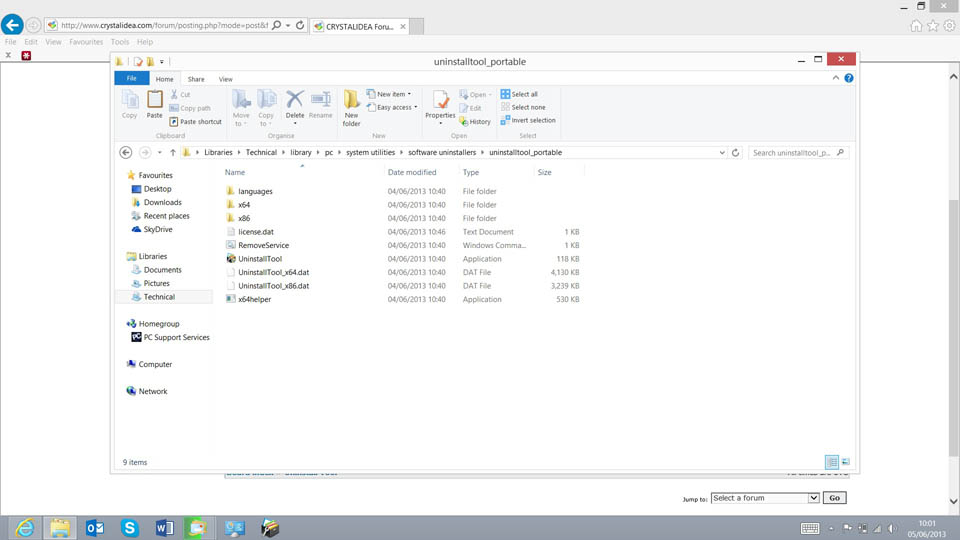Screen dimensions: 960x540
Task: Click the Cut scissors command
Action: tap(180, 94)
